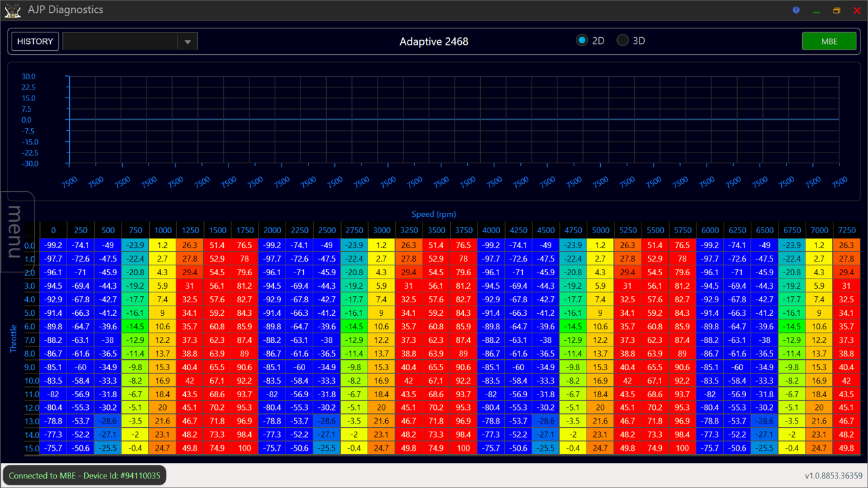868x488 pixels.
Task: Open the side menu tab
Action: pos(16,232)
